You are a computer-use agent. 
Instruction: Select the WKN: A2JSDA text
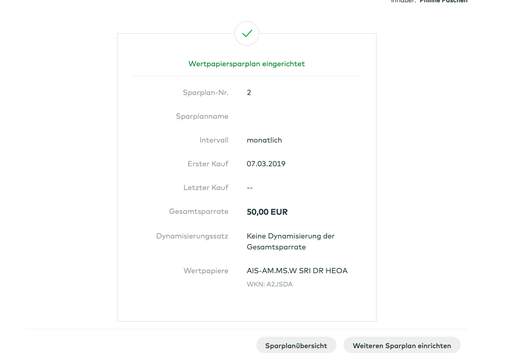pos(270,284)
